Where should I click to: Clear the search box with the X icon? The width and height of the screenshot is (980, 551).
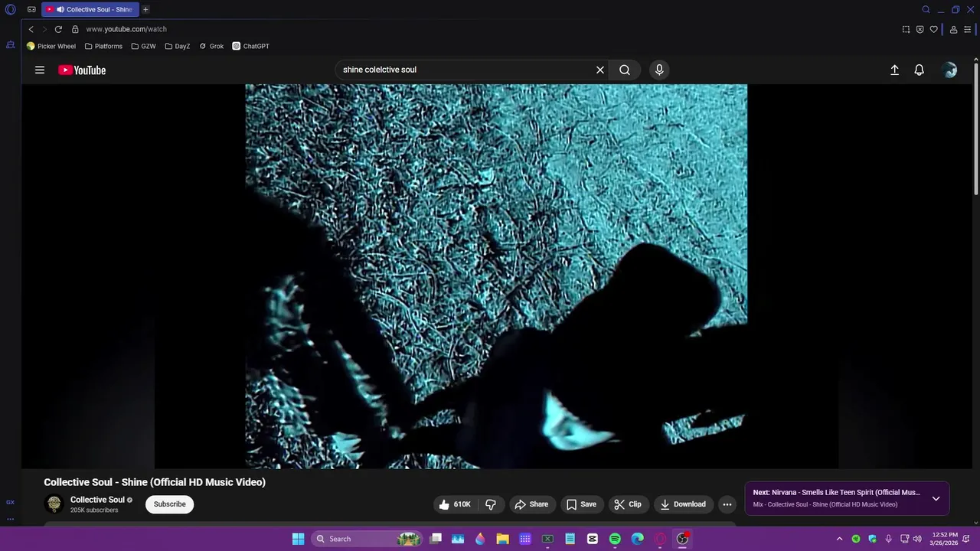600,70
